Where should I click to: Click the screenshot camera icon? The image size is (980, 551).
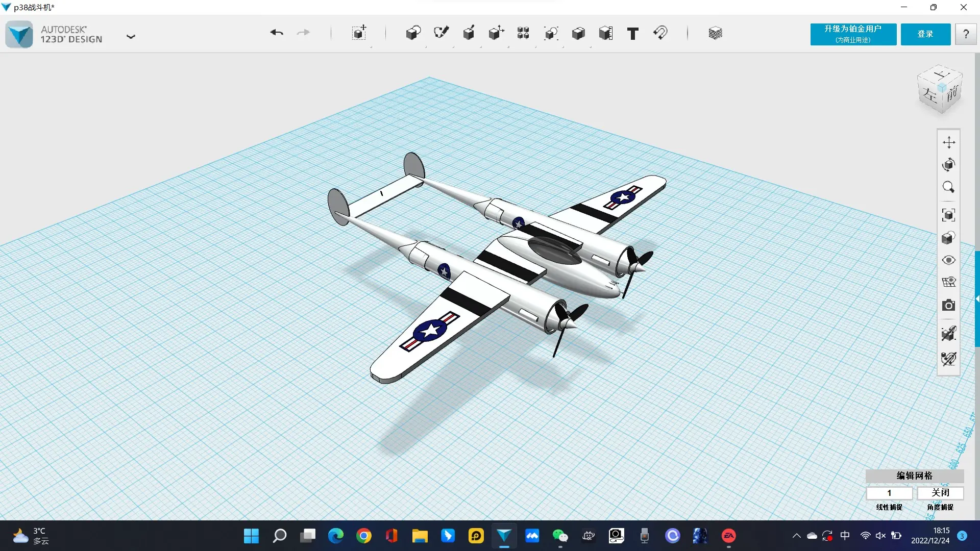(949, 305)
